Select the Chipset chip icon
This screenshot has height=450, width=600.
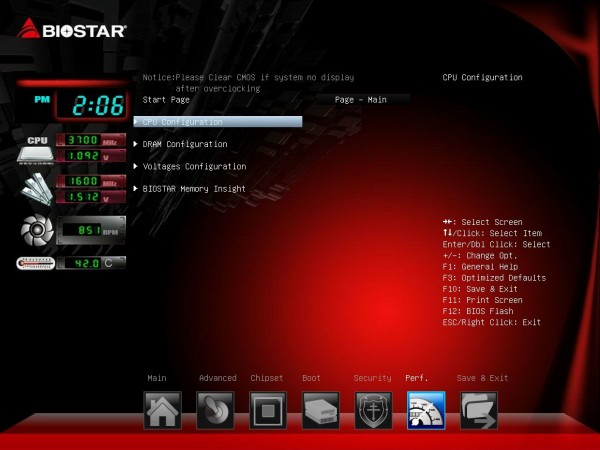click(x=268, y=411)
